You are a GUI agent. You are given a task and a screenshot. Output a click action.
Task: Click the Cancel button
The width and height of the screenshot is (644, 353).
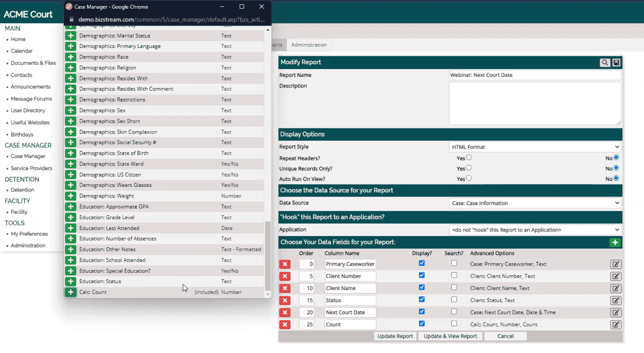point(505,336)
